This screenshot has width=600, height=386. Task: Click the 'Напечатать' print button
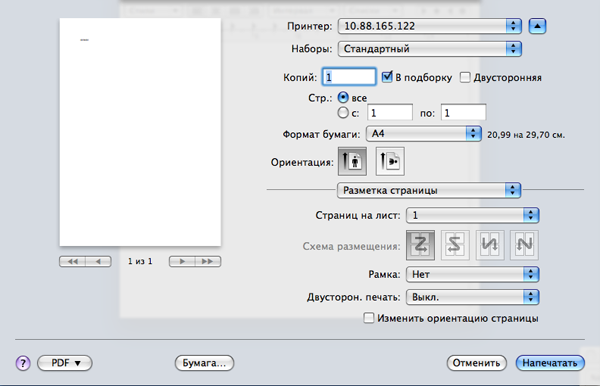coord(550,363)
